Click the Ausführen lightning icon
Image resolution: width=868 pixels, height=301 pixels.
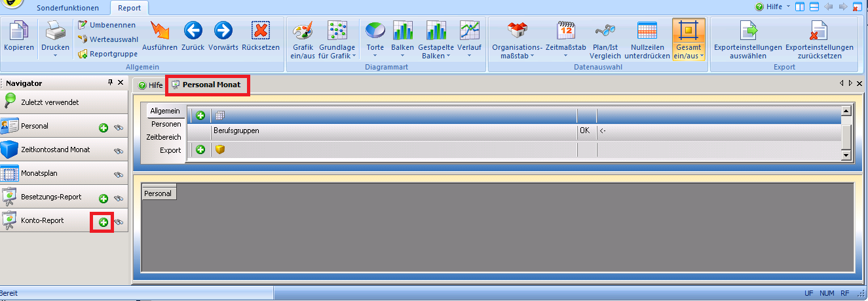[159, 31]
